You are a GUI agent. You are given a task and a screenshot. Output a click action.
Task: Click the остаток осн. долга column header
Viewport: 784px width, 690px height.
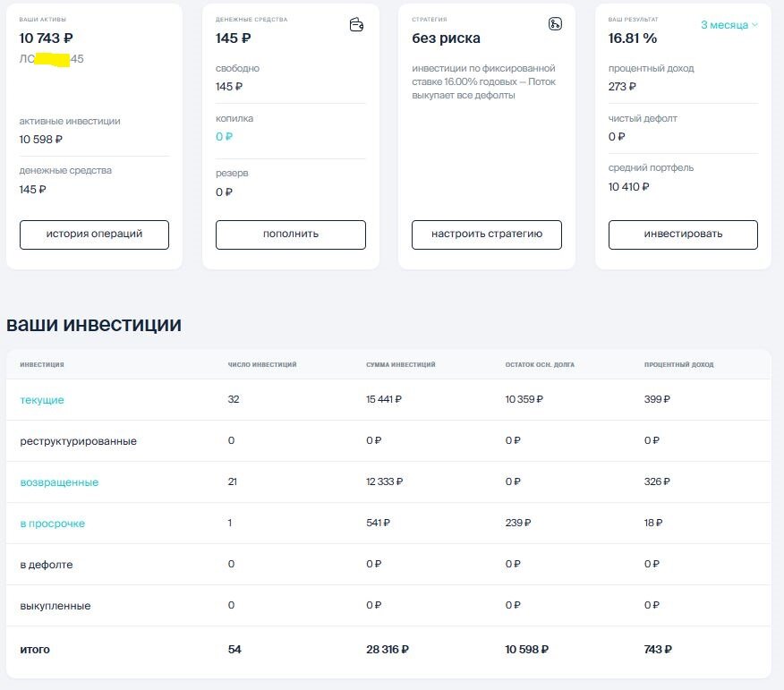point(540,364)
